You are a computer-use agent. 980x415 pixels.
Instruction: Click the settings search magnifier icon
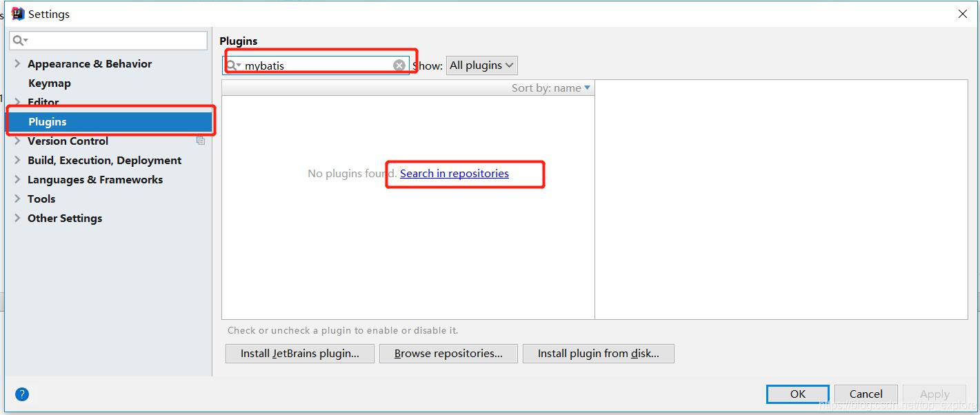pos(21,41)
